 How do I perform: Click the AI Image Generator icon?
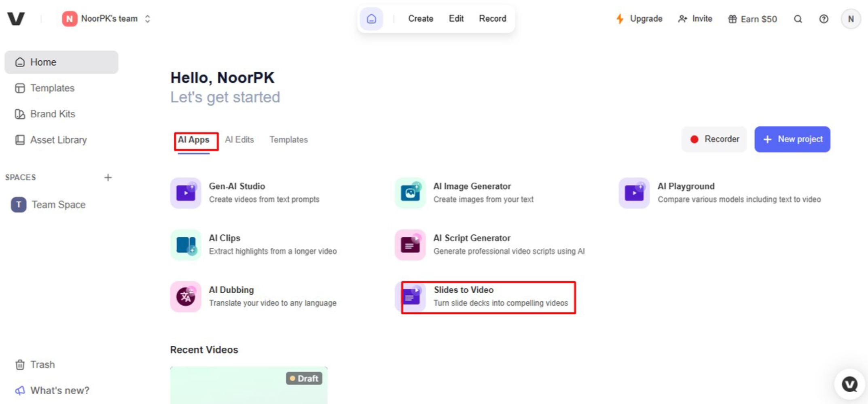click(410, 193)
